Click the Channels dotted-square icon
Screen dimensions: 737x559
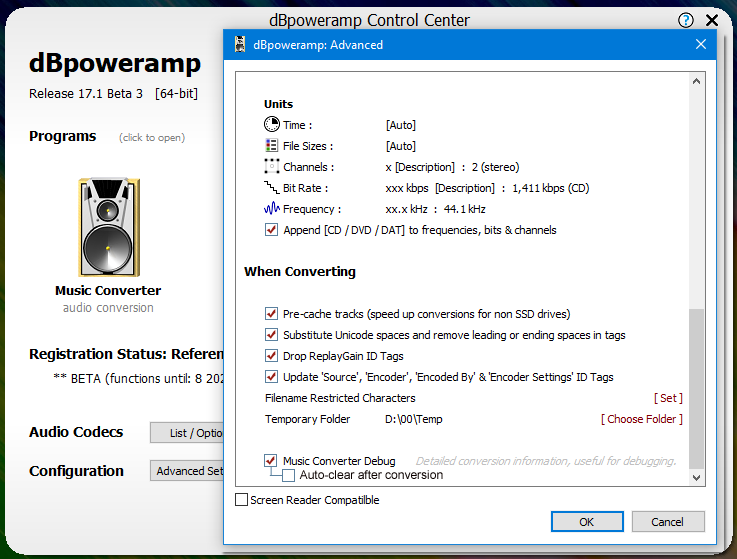[271, 167]
